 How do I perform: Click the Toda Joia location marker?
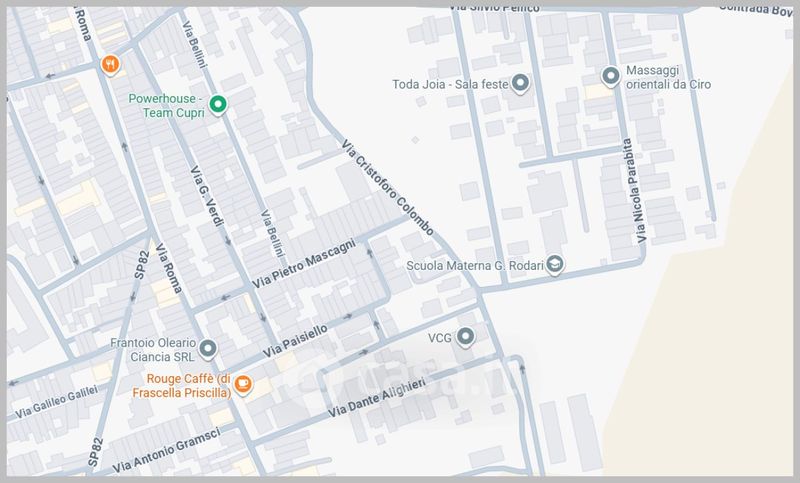tap(520, 85)
